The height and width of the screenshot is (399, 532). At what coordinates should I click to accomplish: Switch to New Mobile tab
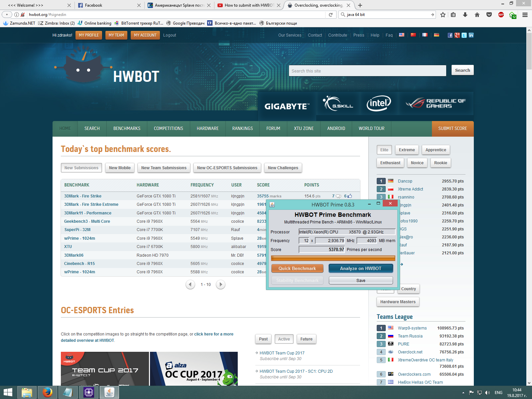pyautogui.click(x=120, y=168)
